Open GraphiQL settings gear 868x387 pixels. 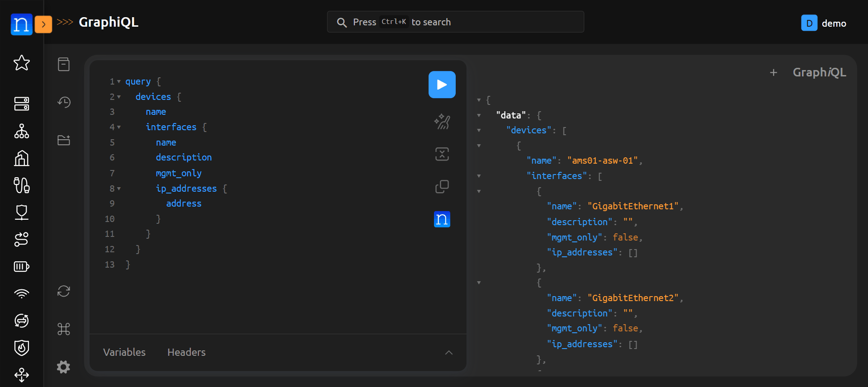point(64,367)
